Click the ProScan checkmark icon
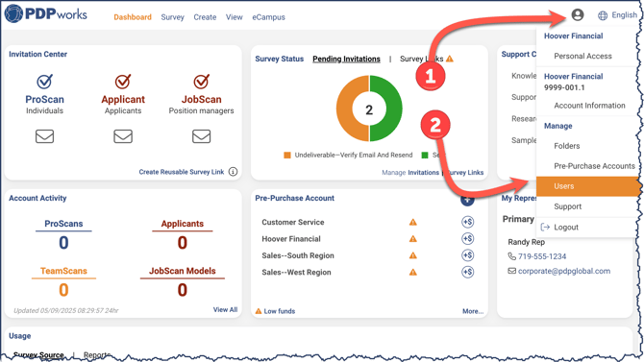Screen dimensions: 644x362 click(44, 82)
